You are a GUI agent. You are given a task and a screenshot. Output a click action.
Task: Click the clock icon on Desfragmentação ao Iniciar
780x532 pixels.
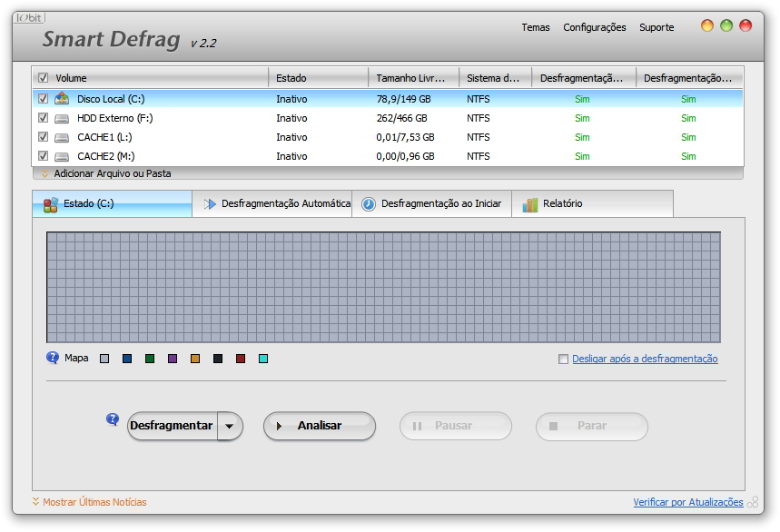point(369,204)
